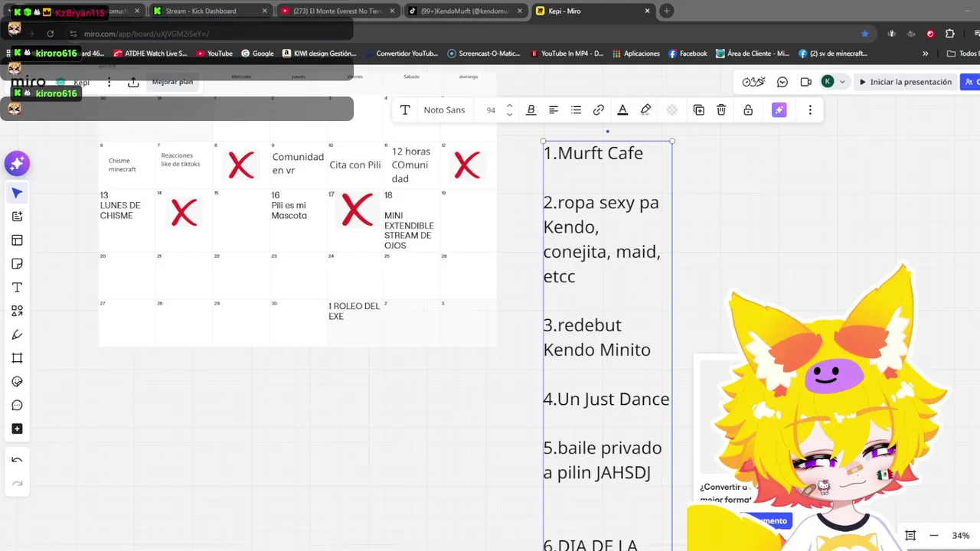Select the Text tool in left sidebar

(x=17, y=288)
